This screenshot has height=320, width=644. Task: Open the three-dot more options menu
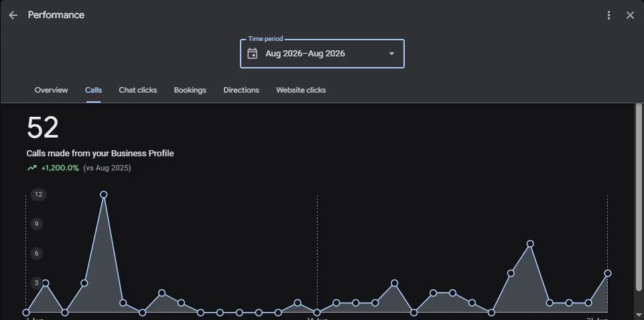(608, 15)
